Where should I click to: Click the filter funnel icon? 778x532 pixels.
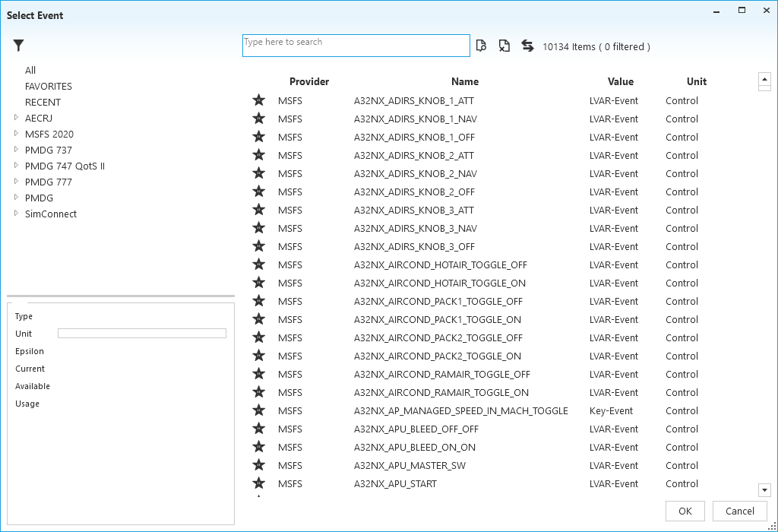pos(19,46)
